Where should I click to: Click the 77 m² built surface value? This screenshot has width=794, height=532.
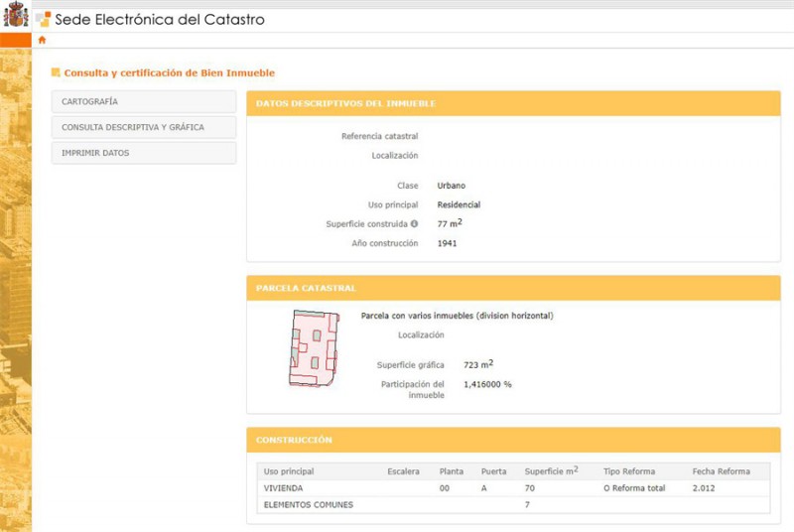450,223
